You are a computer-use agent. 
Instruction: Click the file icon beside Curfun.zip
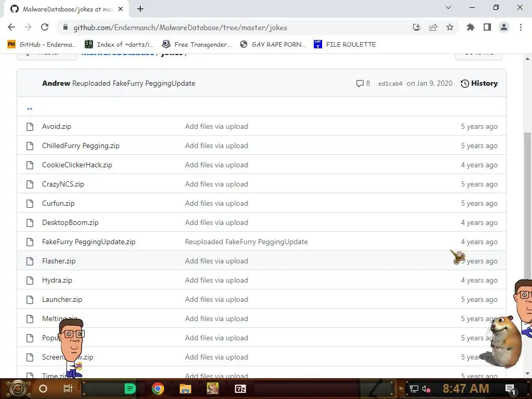point(30,203)
